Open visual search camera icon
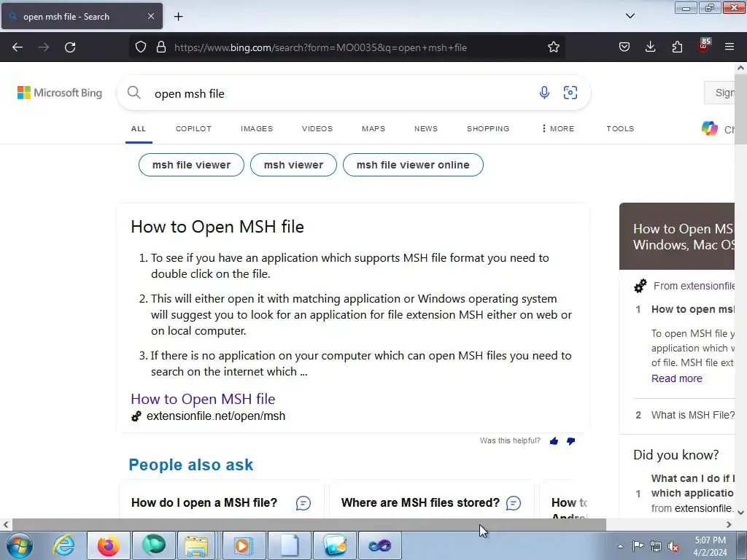This screenshot has width=747, height=560. pyautogui.click(x=570, y=93)
